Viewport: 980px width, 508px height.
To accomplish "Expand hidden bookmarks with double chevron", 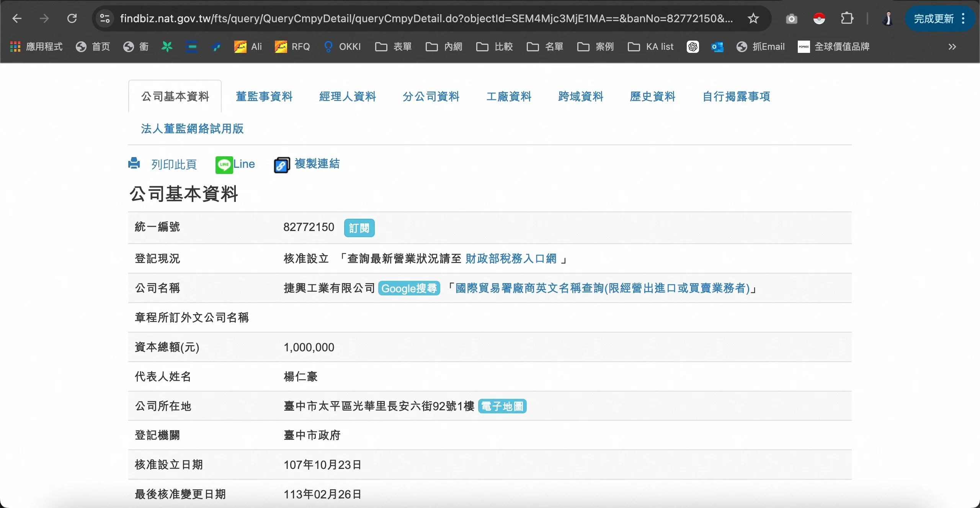I will point(952,47).
